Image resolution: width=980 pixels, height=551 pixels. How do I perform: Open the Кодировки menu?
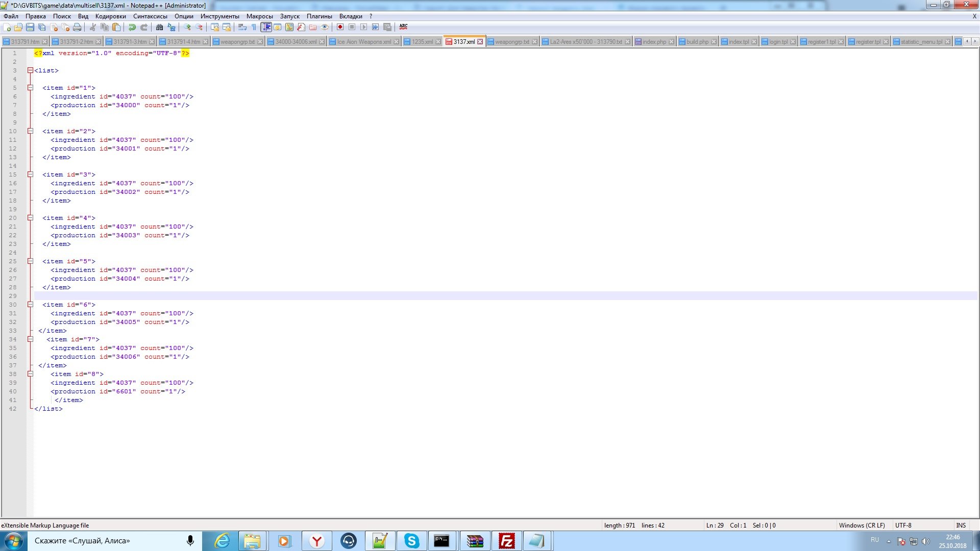(x=110, y=16)
